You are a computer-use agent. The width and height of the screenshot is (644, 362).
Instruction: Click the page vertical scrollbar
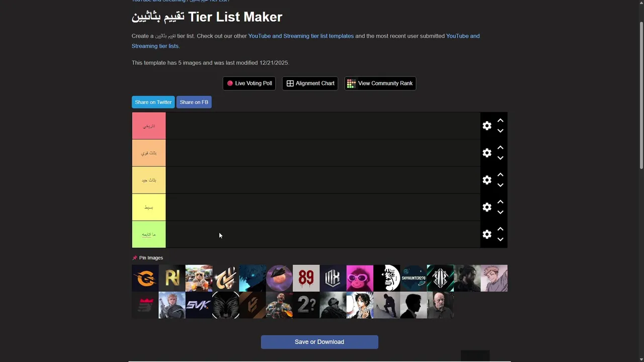[641, 96]
